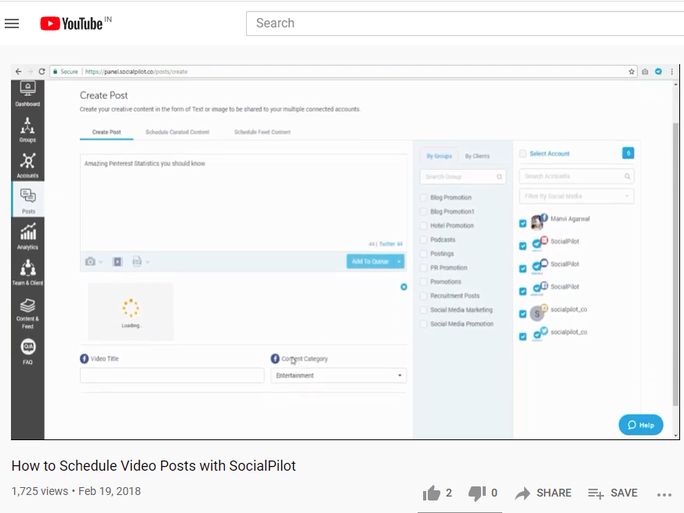
Task: Open the Filter by Social Media dropdown
Action: click(x=576, y=196)
